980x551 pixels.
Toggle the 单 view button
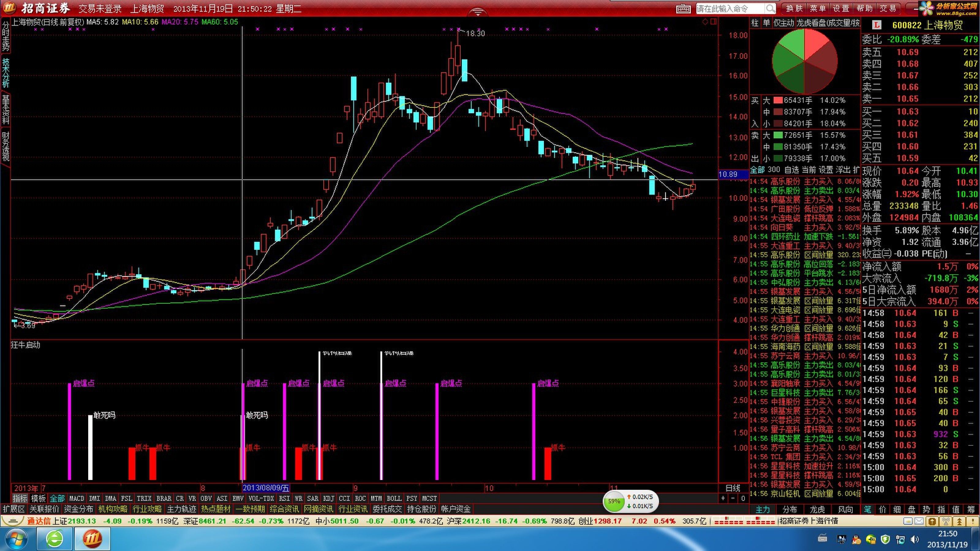(766, 23)
